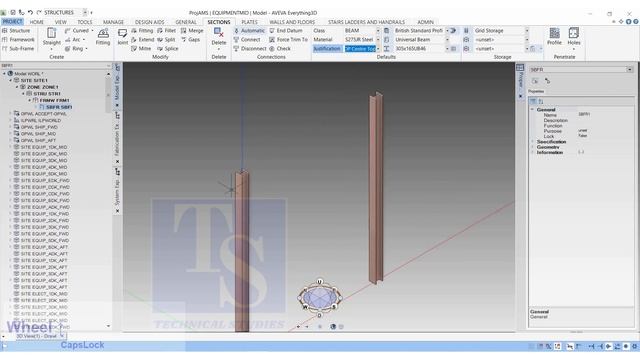Select SBFR SBF1 in the model tree
The width and height of the screenshot is (640, 360).
[59, 107]
